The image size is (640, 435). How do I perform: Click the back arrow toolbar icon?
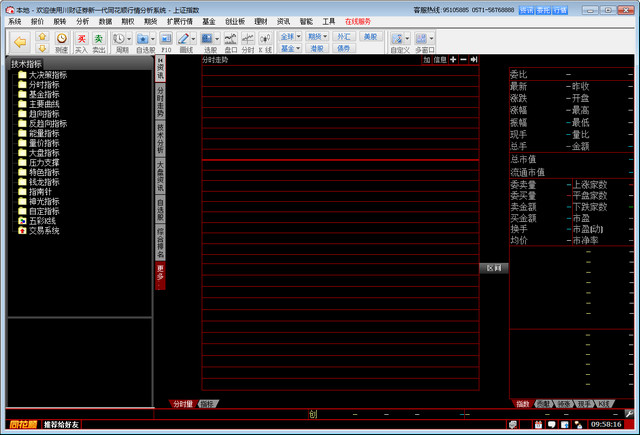(19, 42)
